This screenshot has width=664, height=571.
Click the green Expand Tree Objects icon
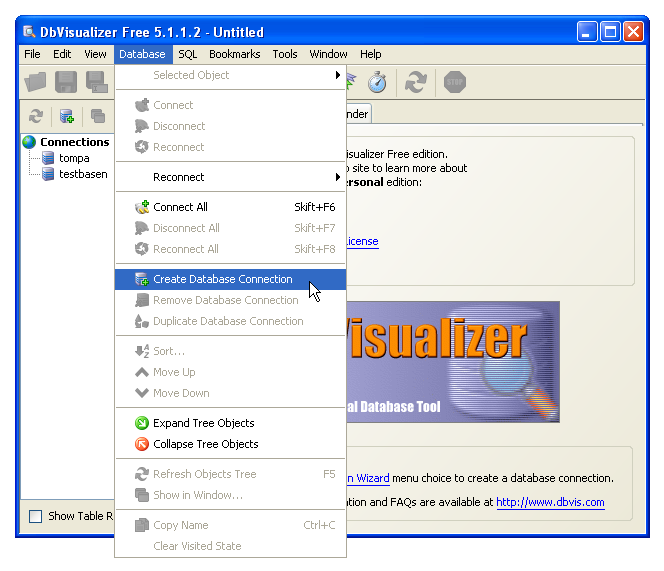[x=142, y=423]
